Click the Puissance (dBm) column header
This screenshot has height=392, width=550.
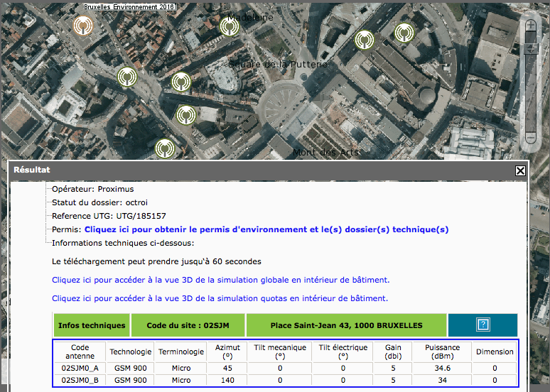(442, 352)
